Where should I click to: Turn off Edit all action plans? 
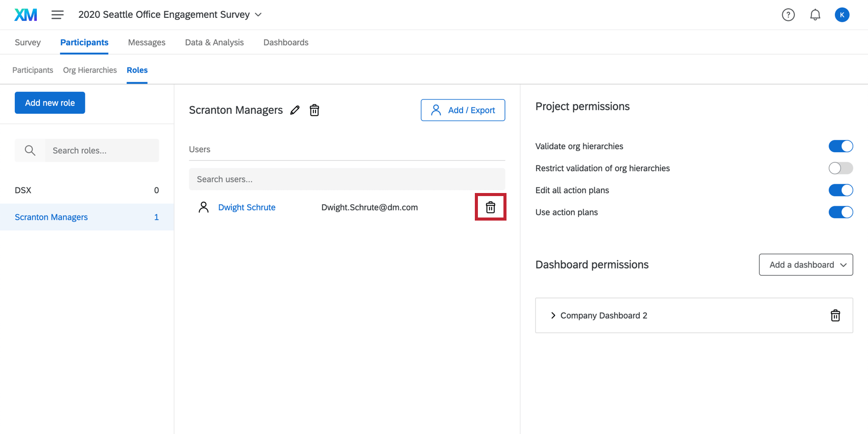840,190
